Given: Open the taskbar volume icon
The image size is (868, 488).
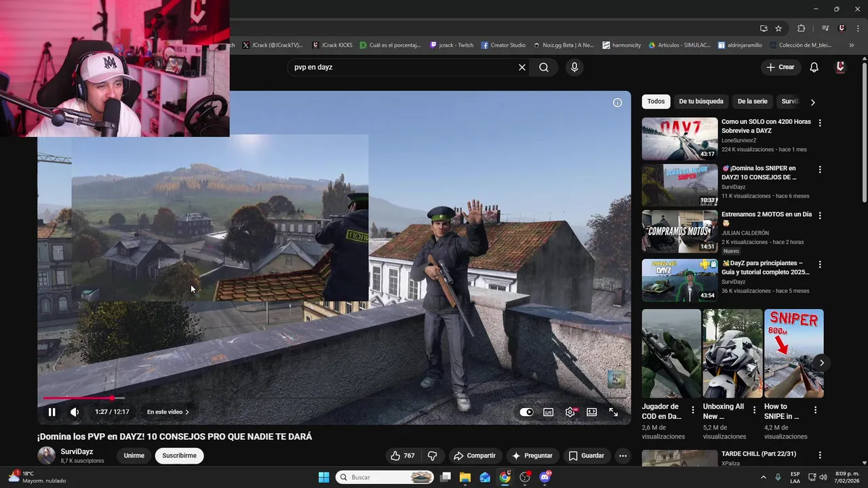Looking at the screenshot, I should (x=823, y=477).
